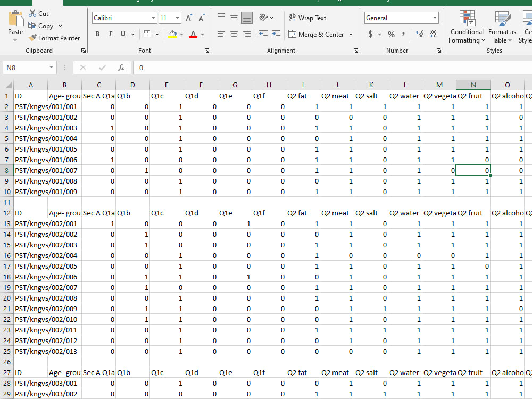The image size is (532, 399).
Task: Click the Name Box showing N8
Action: pos(26,68)
